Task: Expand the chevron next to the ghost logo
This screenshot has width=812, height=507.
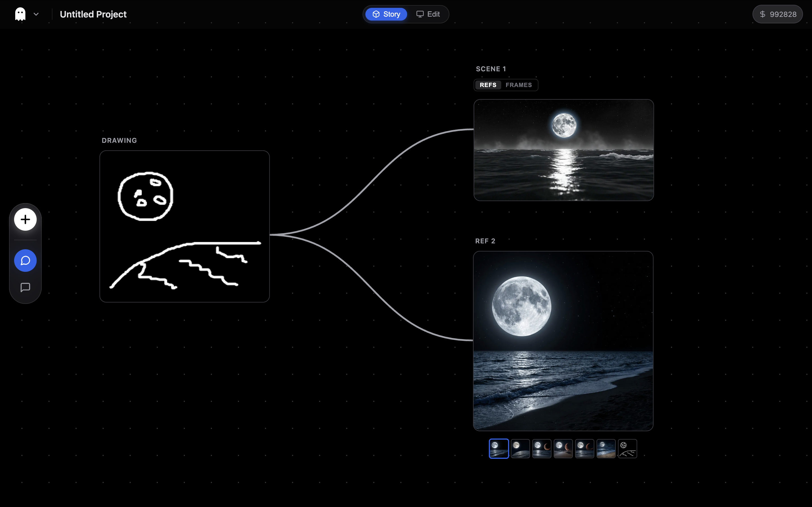Action: (36, 14)
